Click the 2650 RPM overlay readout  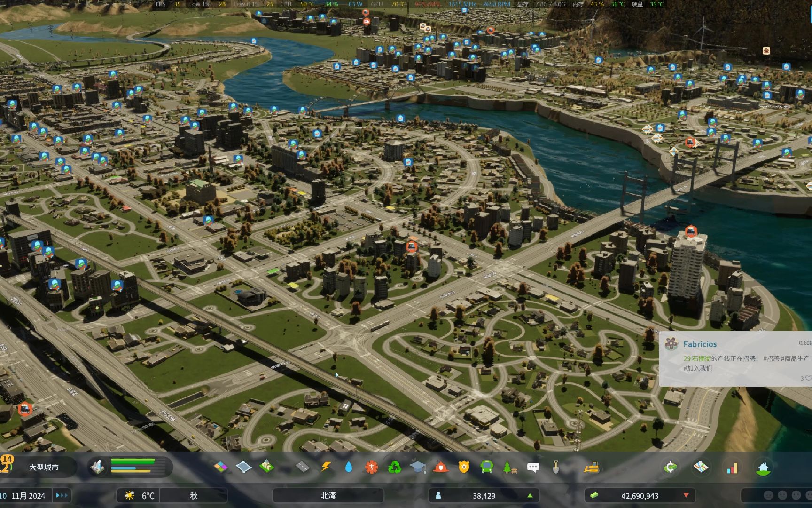point(496,4)
